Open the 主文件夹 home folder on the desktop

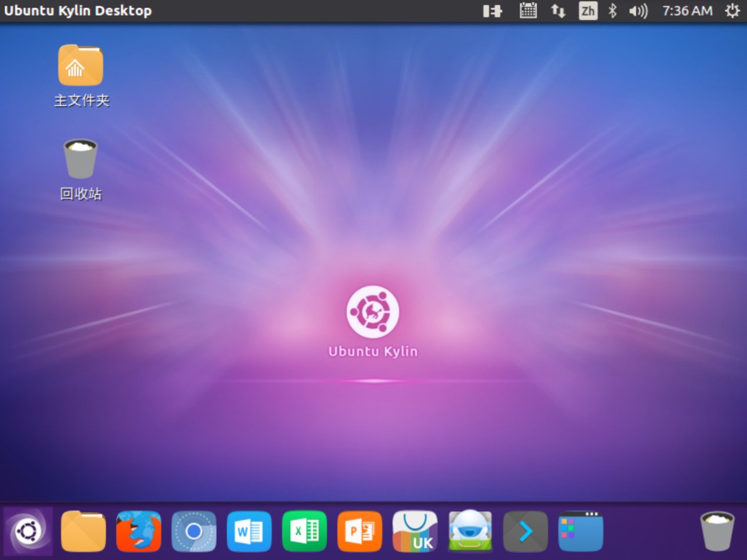point(81,65)
